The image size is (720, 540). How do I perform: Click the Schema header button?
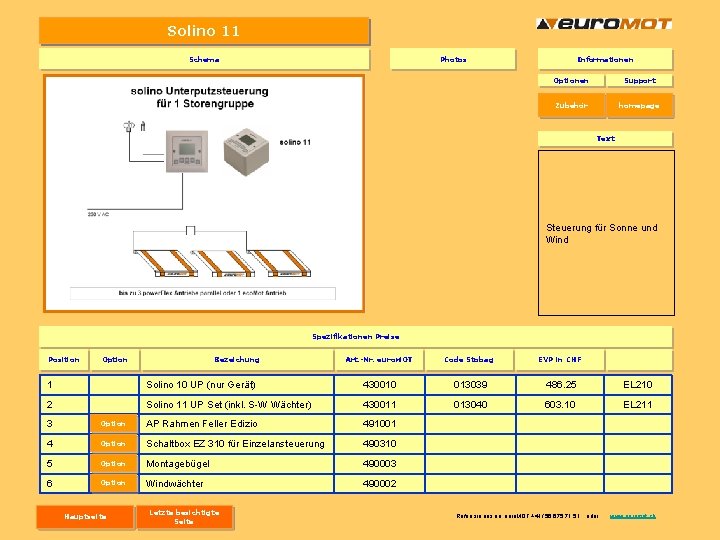point(204,59)
